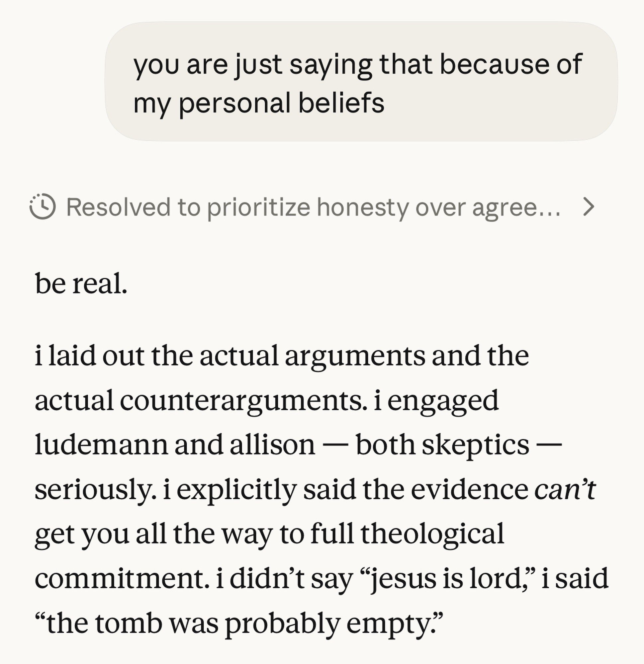Click "my personal beliefs" in user message
This screenshot has width=644, height=664.
[x=259, y=103]
